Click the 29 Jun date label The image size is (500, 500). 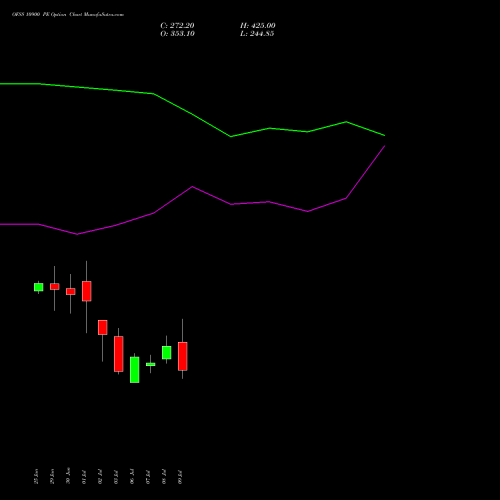coord(52,476)
